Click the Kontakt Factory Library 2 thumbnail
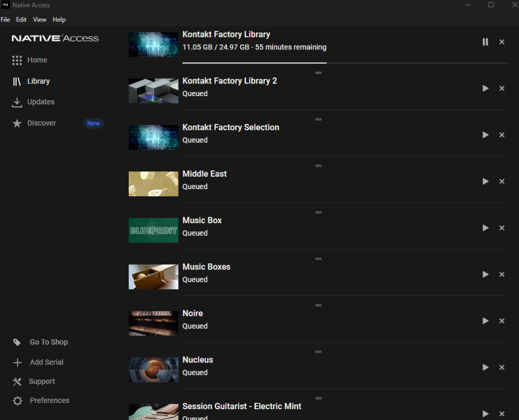This screenshot has width=519, height=420. point(153,91)
